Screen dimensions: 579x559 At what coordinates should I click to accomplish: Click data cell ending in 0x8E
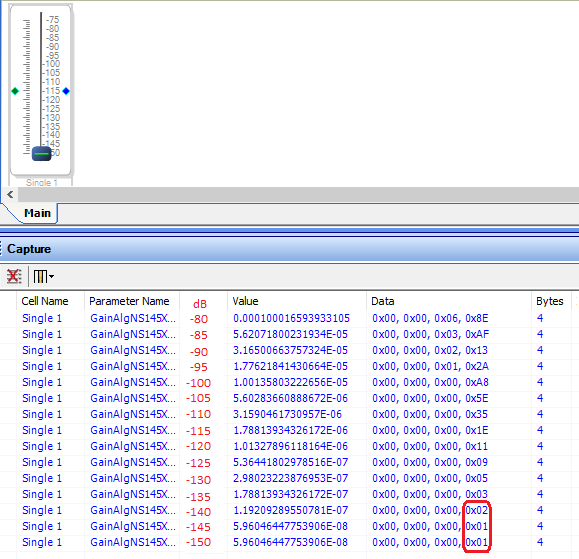[x=430, y=318]
